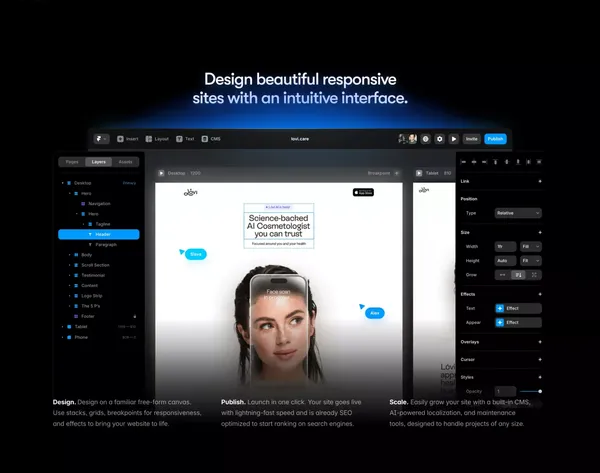Viewport: 600px width, 473px height.
Task: Click the Align Vertical Center icon
Action: coord(507,162)
